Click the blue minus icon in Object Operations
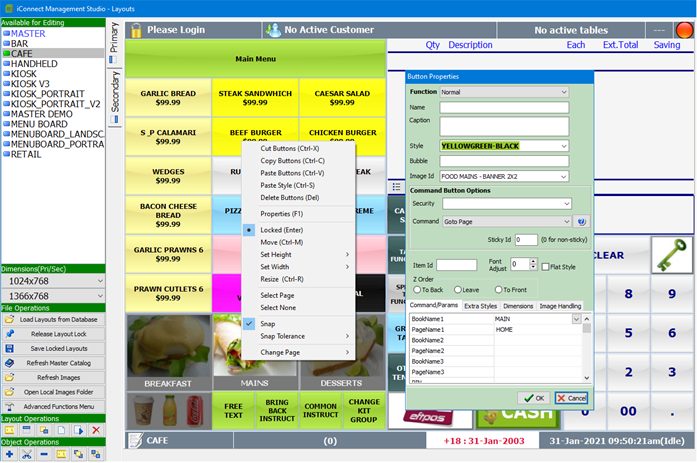This screenshot has height=463, width=697. pos(44,454)
